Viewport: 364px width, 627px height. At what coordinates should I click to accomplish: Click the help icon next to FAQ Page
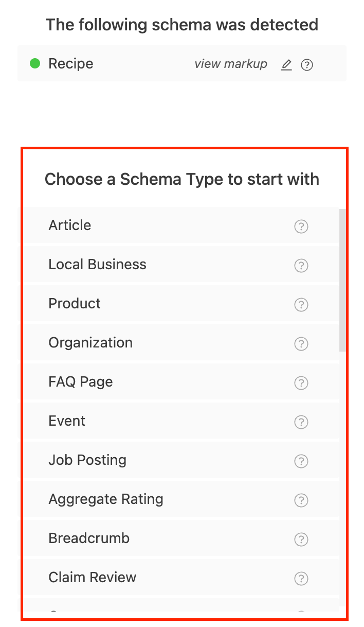point(301,383)
